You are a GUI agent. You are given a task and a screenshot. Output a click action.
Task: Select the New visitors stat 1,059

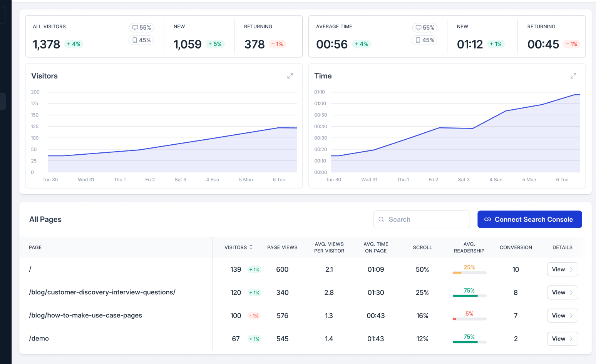pos(188,44)
